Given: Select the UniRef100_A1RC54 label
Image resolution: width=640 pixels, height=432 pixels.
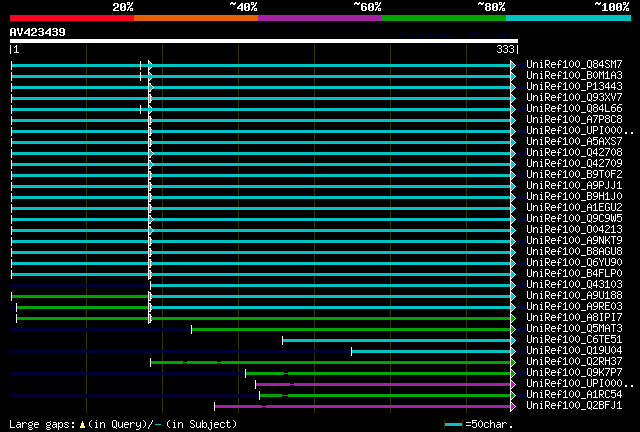Looking at the screenshot, I should pyautogui.click(x=574, y=395).
